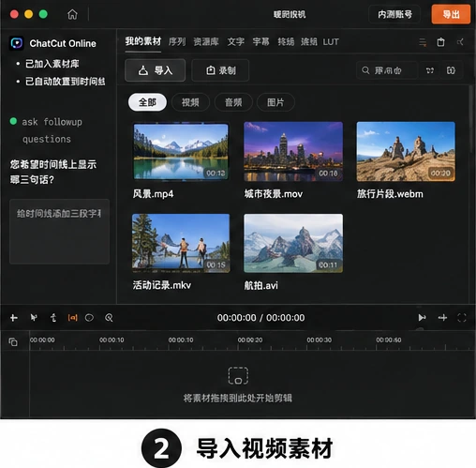
Task: Click the 风景.mp4 file name
Action: coord(153,194)
